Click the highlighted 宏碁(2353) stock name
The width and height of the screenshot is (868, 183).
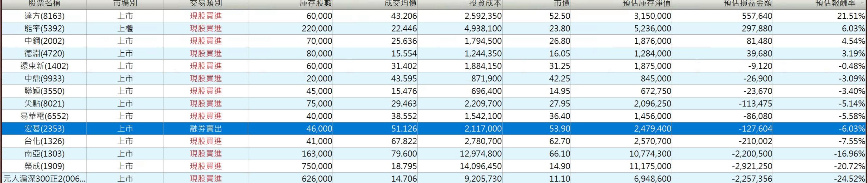[44, 128]
